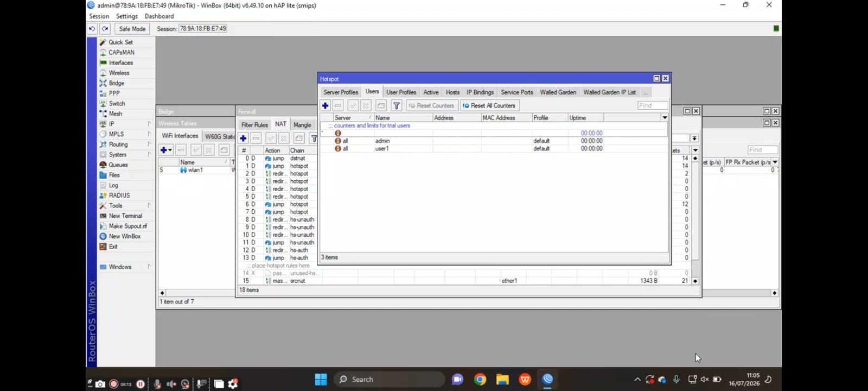Expand the IP submenu
This screenshot has height=391, width=868.
[149, 124]
